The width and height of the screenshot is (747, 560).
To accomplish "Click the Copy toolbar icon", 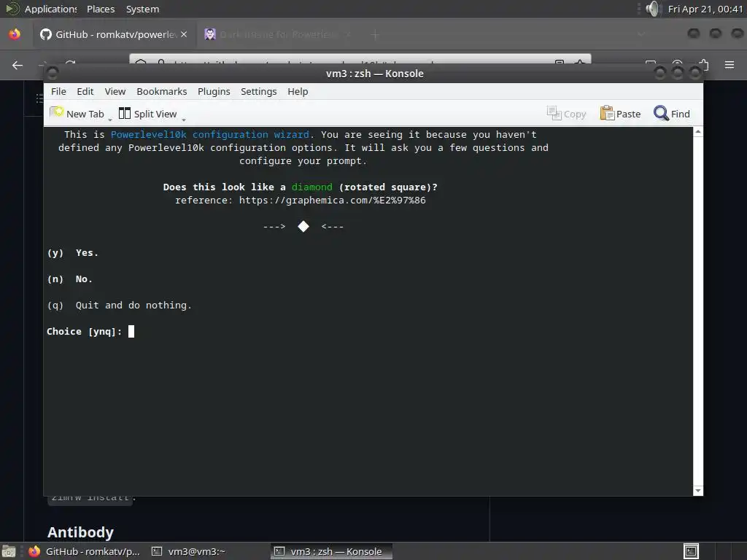I will coord(554,113).
